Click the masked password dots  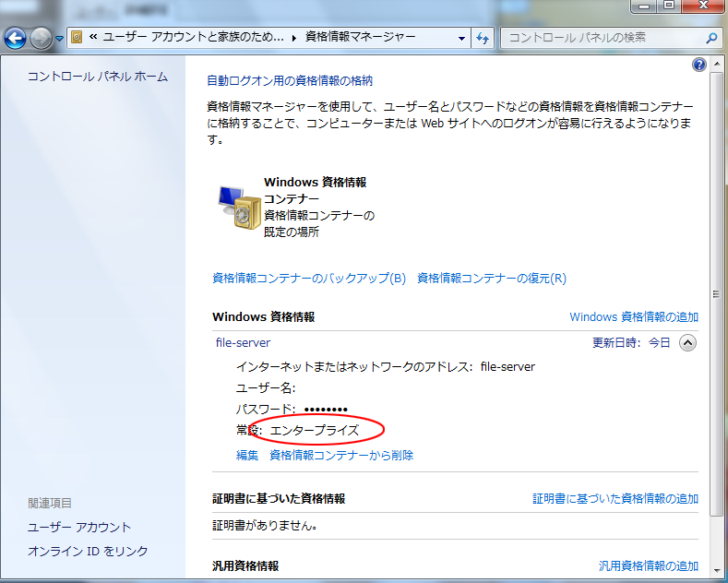(x=326, y=410)
